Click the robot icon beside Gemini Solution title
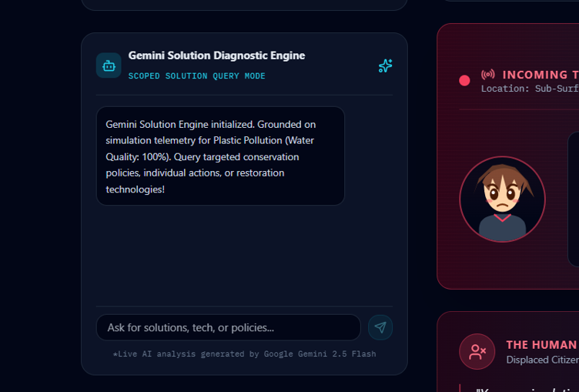 click(x=109, y=65)
